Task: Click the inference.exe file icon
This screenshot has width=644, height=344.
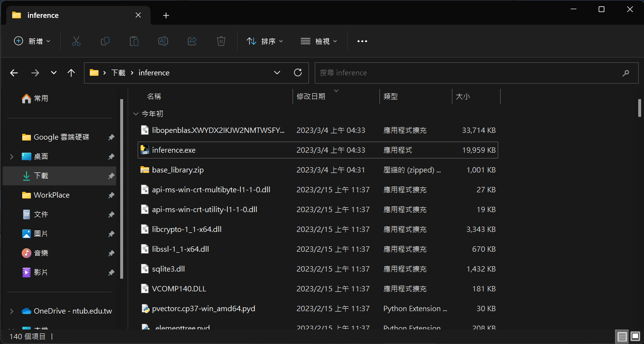Action: 144,150
